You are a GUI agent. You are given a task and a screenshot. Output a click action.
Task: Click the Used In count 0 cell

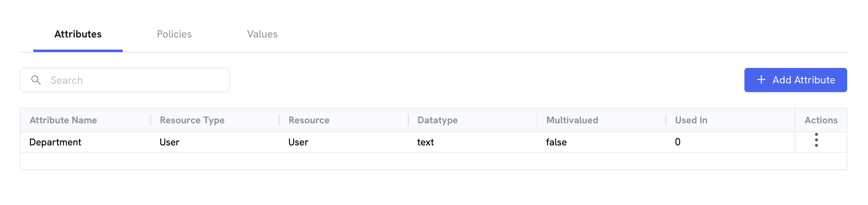coord(678,142)
